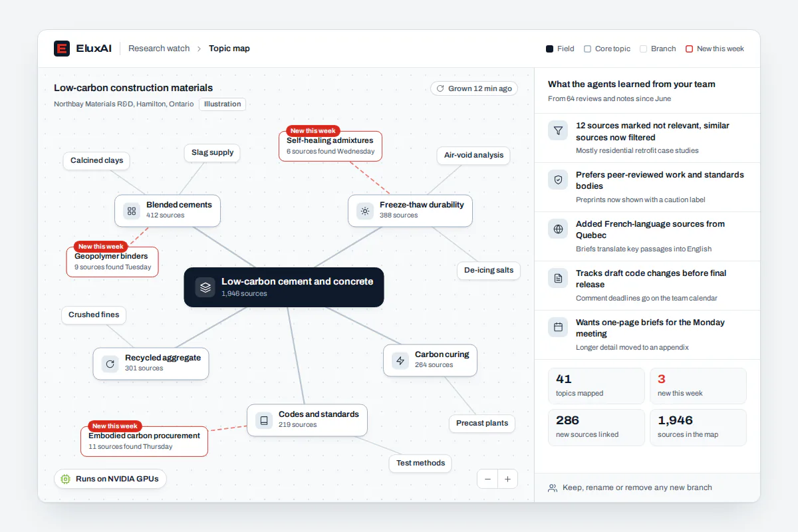Click the New this week badge on Geopolymer binders
The image size is (798, 532).
click(101, 247)
